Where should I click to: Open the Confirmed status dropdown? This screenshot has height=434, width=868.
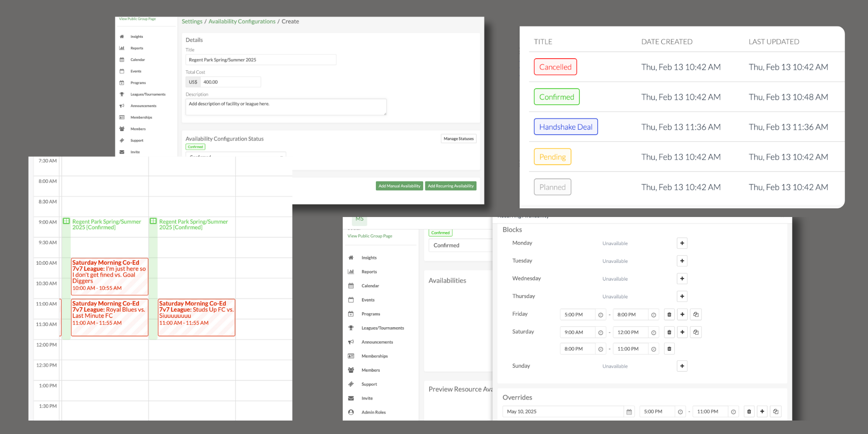pos(460,246)
